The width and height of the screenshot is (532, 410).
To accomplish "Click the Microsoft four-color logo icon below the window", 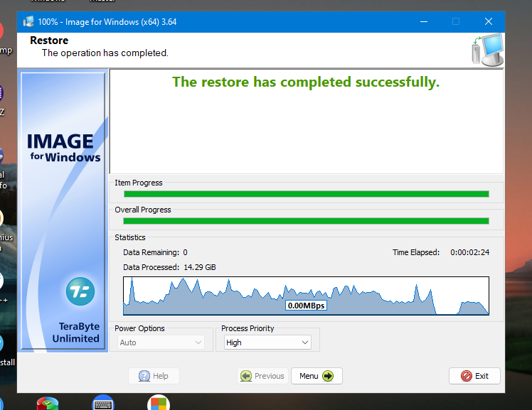I will coord(159,403).
